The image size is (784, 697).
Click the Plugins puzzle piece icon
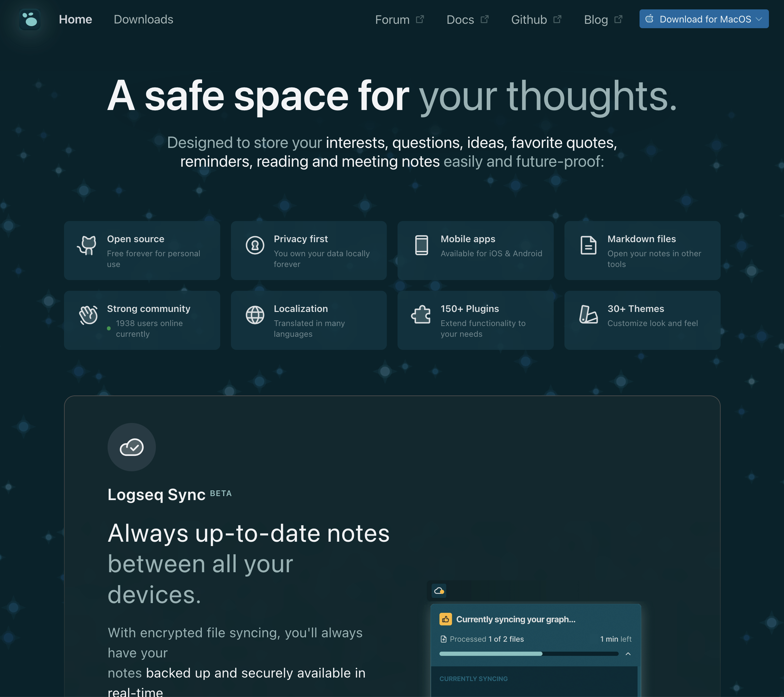[421, 315]
